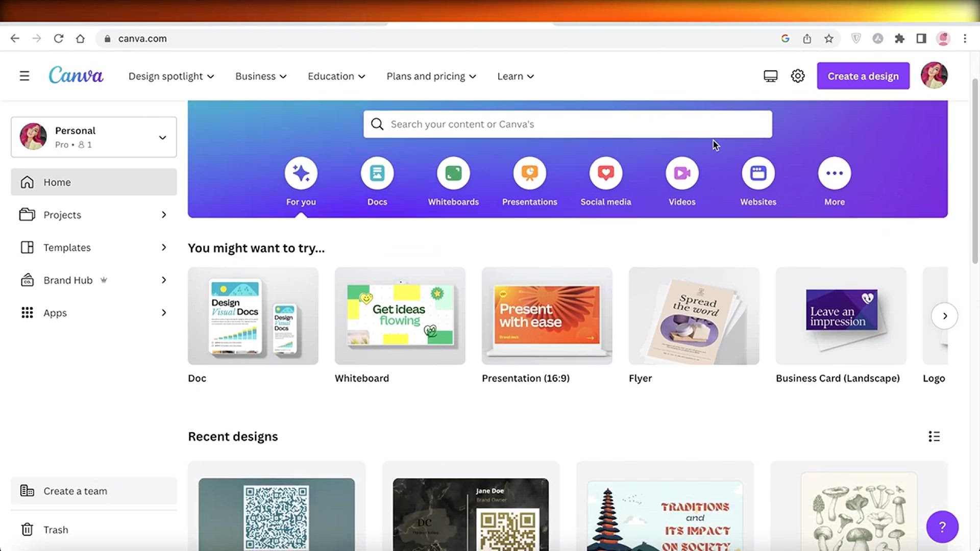Expand Projects chevron in sidebar

(x=164, y=215)
